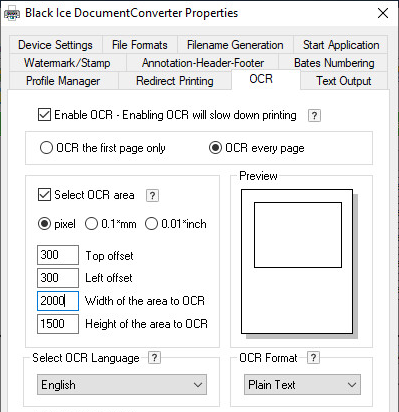Uncheck the Enable OCR checkbox
399x412 pixels.
tap(44, 115)
